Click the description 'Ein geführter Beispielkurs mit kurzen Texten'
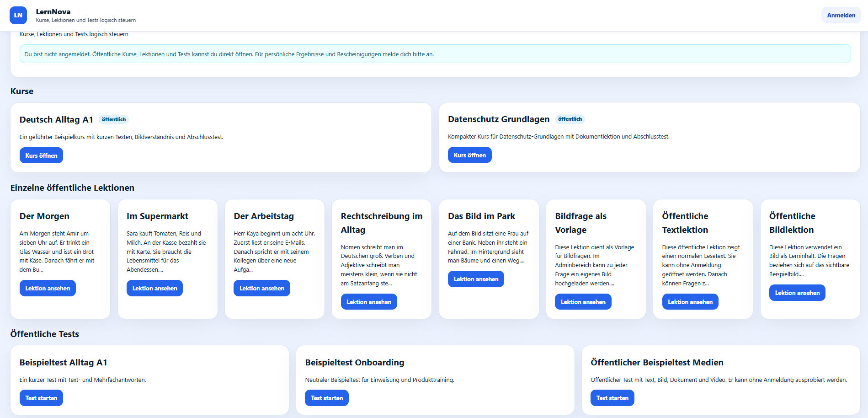The width and height of the screenshot is (868, 418). pos(121,137)
